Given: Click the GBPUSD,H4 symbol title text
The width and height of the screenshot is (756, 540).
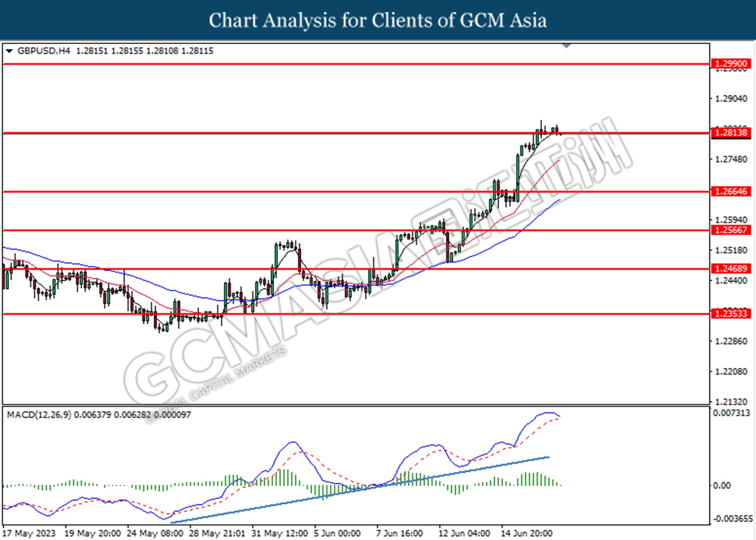Looking at the screenshot, I should point(44,51).
